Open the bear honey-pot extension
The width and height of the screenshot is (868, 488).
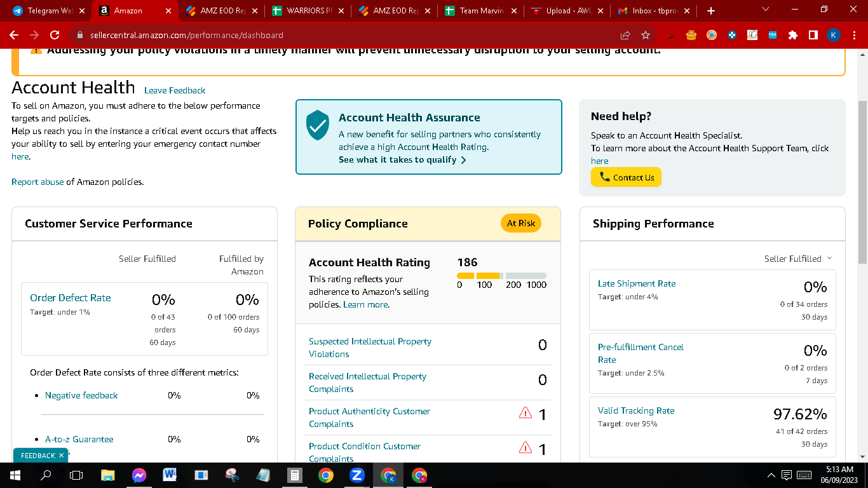pos(691,35)
